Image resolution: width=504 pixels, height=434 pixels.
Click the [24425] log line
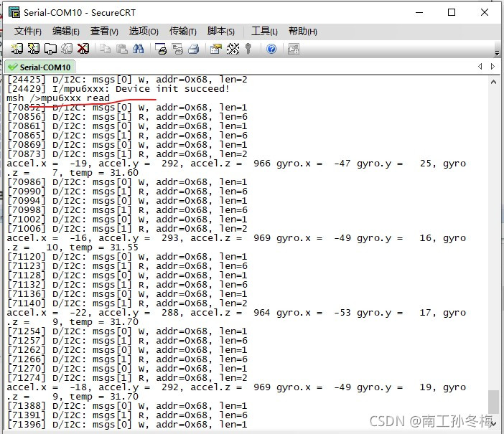click(127, 80)
